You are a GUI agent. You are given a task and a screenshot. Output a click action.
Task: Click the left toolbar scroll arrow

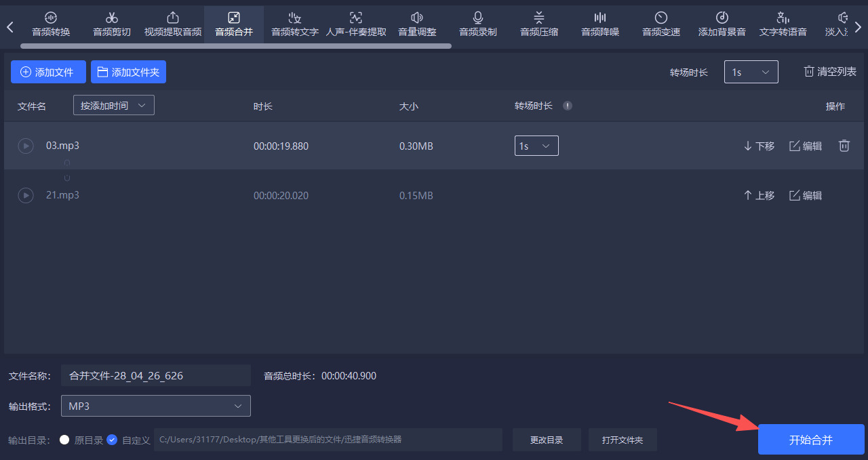(x=10, y=27)
